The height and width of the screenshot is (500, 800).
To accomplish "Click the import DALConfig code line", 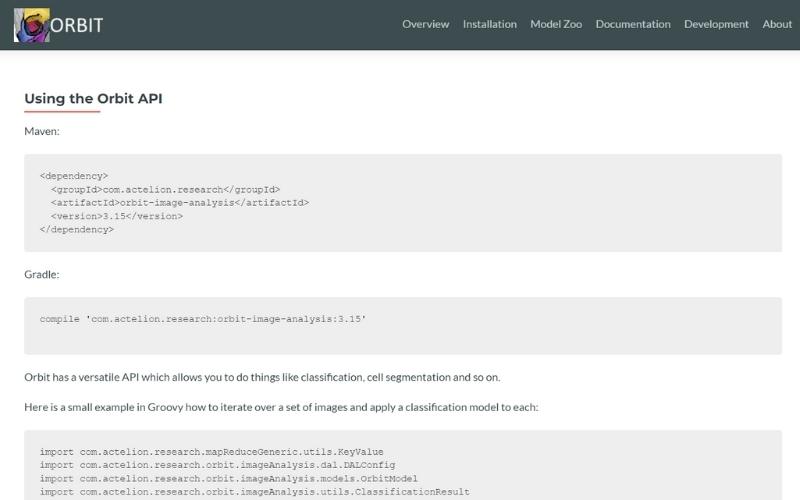I will coord(217,465).
